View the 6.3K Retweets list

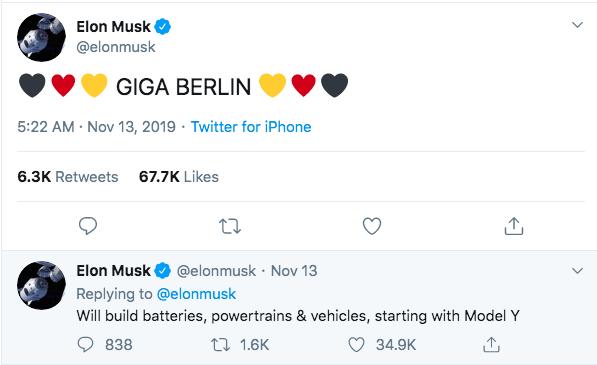coord(68,177)
